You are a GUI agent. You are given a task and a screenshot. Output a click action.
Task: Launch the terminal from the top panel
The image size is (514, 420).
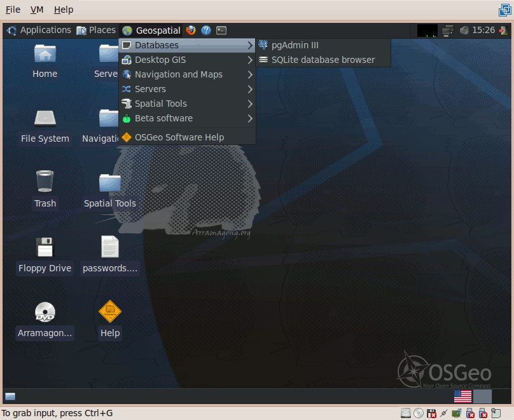[221, 30]
